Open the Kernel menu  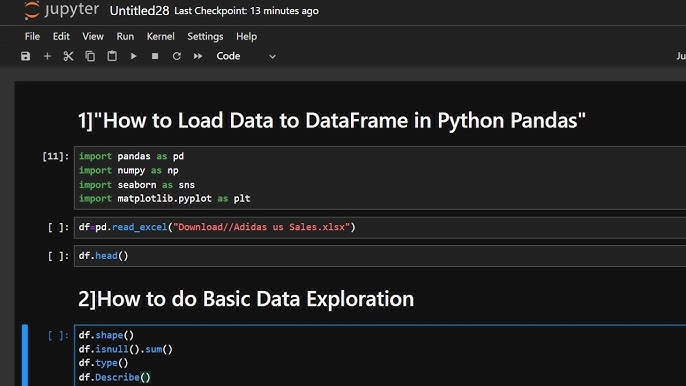161,36
